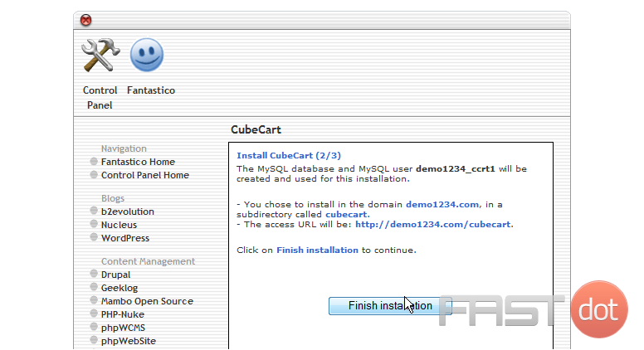Screen dimensions: 644x350
Task: Select b2evolution under Blogs
Action: point(128,211)
